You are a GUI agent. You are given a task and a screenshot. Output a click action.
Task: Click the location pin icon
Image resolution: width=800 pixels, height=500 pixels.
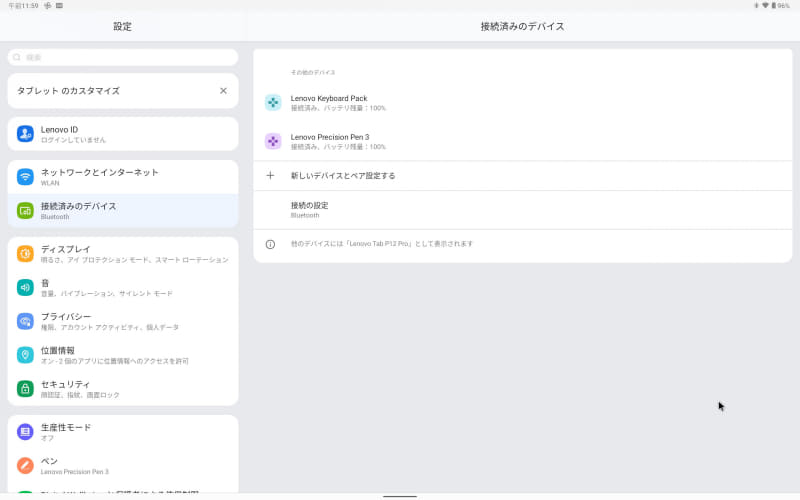pyautogui.click(x=25, y=355)
